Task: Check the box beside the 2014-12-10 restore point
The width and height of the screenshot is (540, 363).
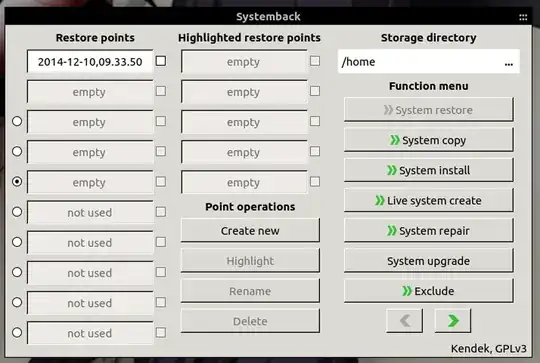Action: [161, 61]
